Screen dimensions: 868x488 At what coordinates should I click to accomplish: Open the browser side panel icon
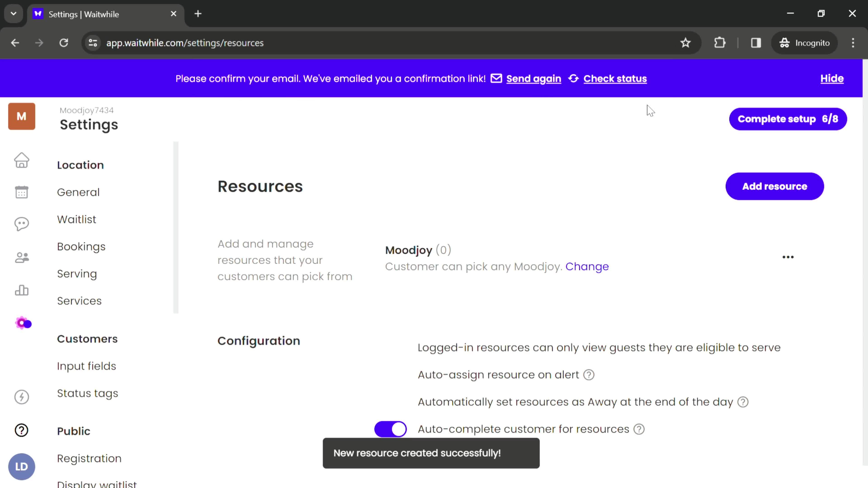pos(756,43)
